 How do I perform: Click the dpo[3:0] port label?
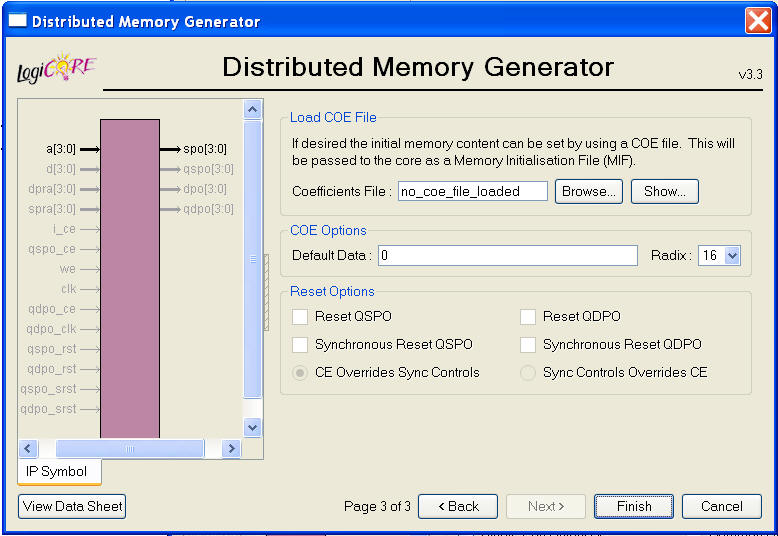coord(205,189)
